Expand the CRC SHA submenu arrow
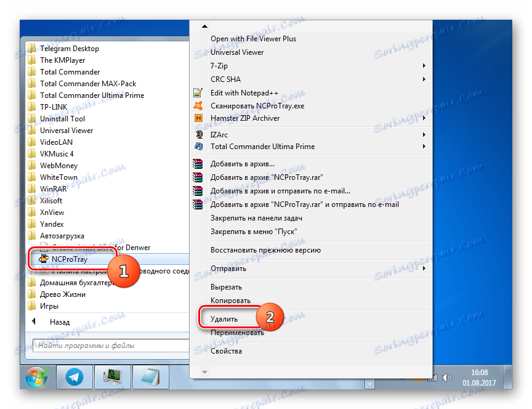This screenshot has width=532, height=409. [x=424, y=79]
